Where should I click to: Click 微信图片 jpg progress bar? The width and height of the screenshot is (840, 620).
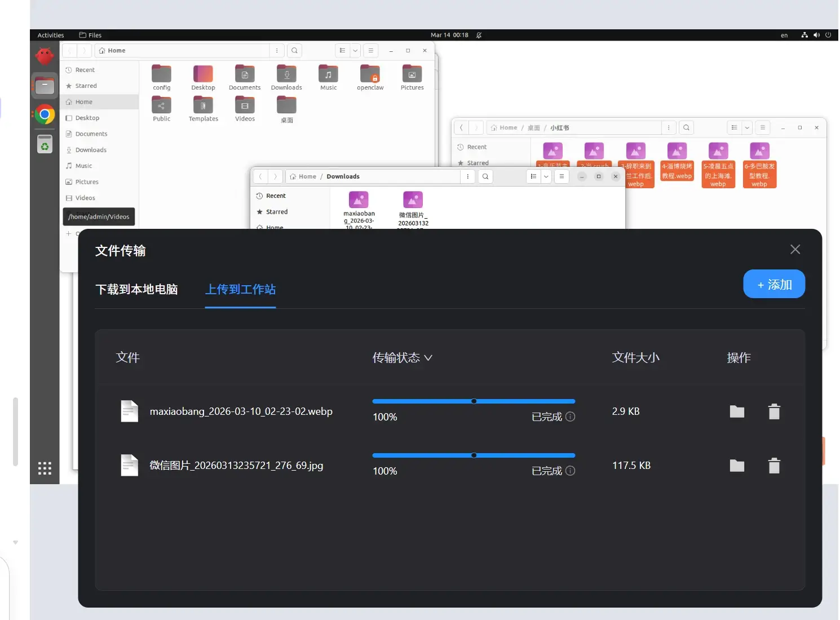click(474, 455)
